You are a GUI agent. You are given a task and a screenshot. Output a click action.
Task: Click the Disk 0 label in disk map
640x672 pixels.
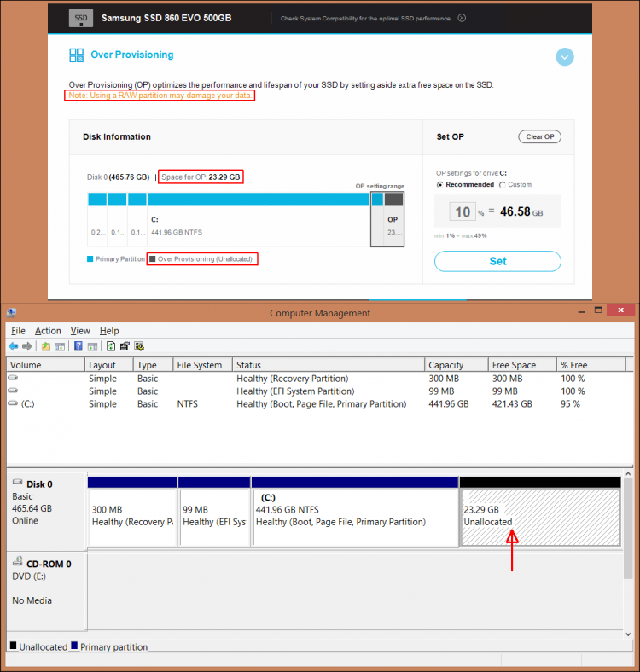point(39,484)
